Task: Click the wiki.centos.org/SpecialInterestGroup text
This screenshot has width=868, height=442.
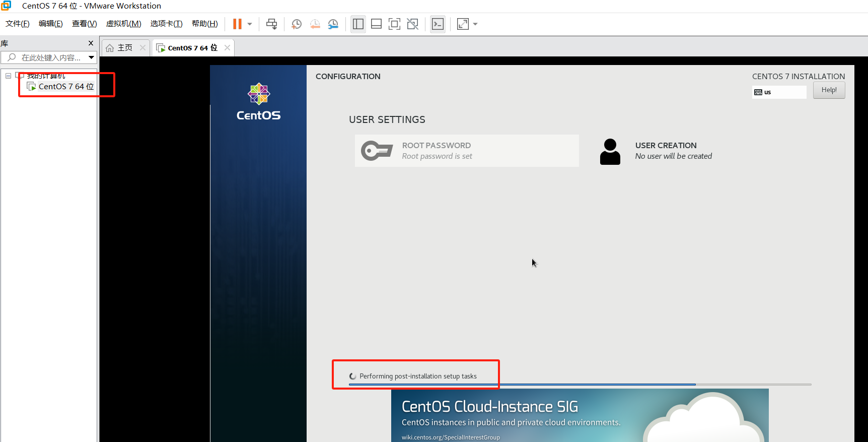Action: (451, 437)
